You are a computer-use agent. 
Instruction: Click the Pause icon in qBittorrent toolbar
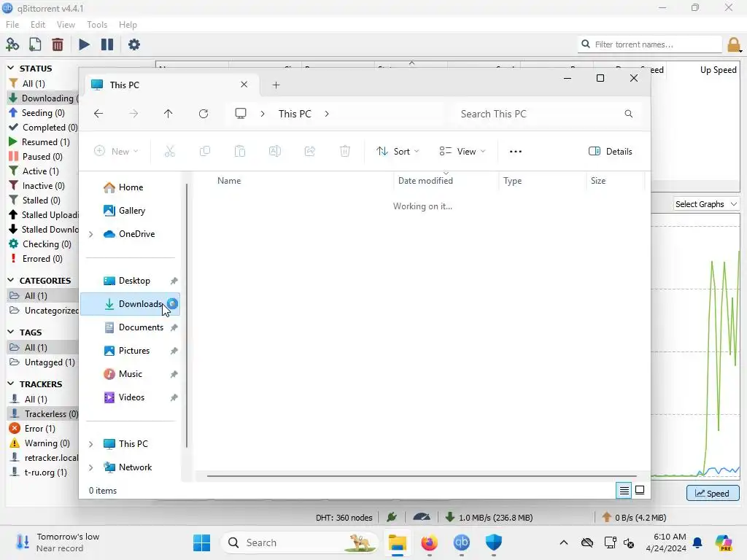pyautogui.click(x=107, y=44)
